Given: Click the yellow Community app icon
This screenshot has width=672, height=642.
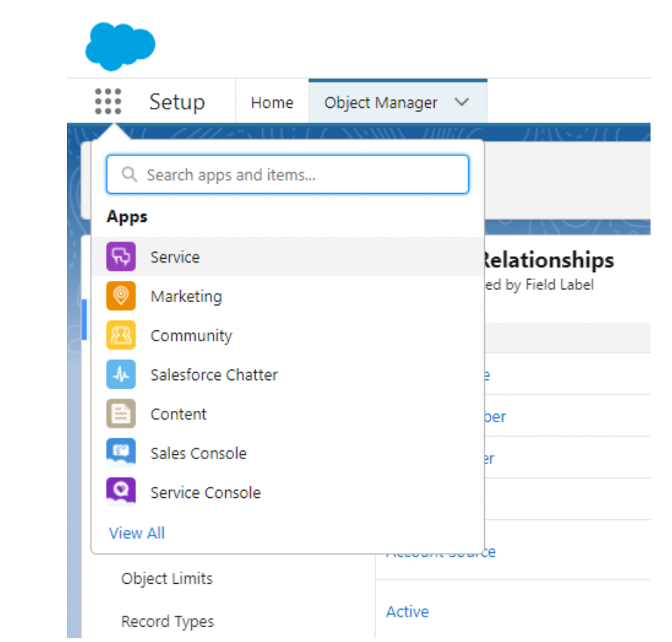Looking at the screenshot, I should [121, 335].
